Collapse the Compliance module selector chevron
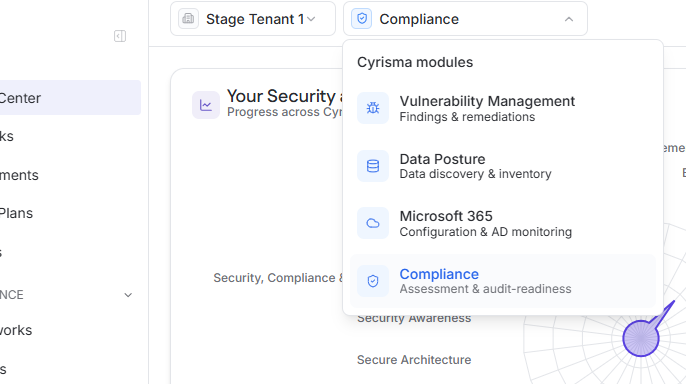This screenshot has width=686, height=384. click(x=569, y=19)
